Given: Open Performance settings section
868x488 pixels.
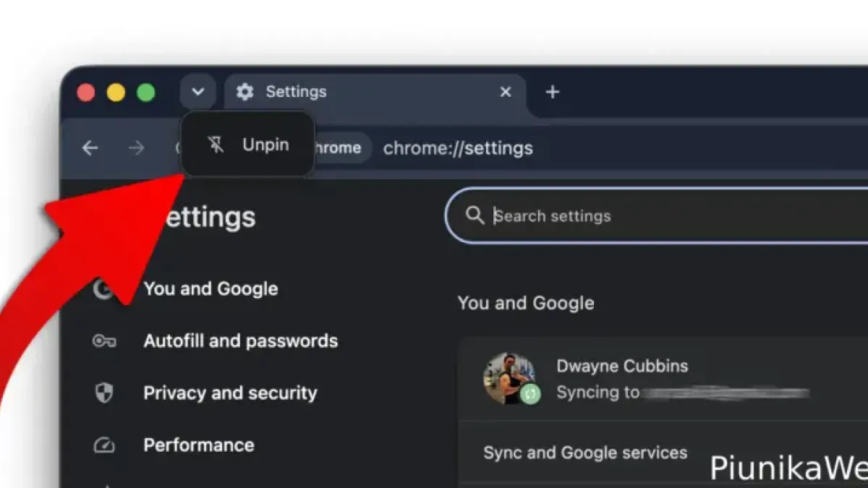Looking at the screenshot, I should tap(199, 445).
